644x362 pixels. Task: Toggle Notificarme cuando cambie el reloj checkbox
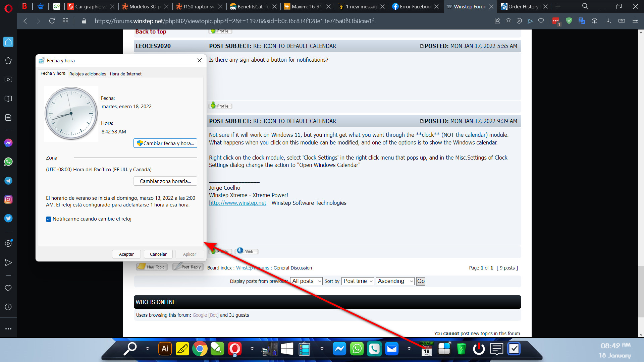[49, 219]
